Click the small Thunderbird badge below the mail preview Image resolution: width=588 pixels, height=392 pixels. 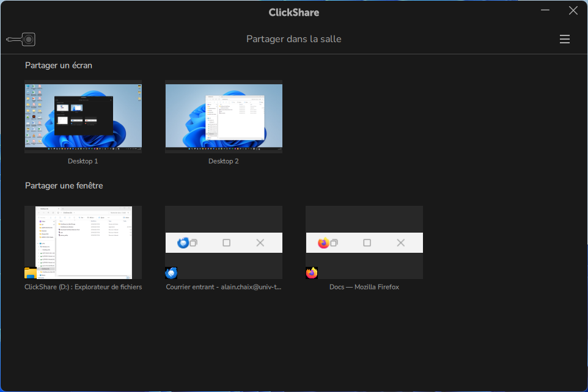171,273
